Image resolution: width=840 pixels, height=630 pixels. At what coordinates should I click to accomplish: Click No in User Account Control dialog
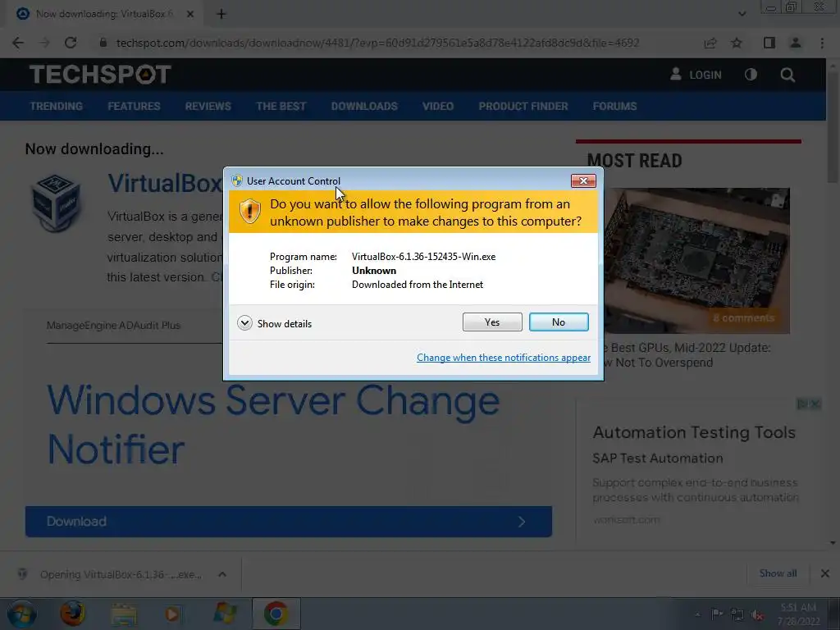click(x=558, y=322)
